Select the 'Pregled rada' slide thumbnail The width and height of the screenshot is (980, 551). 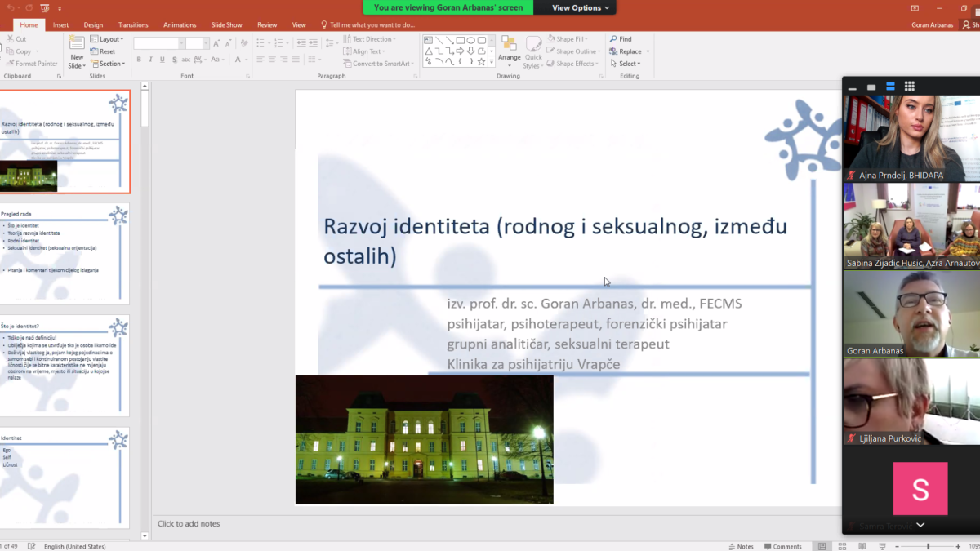(x=65, y=253)
